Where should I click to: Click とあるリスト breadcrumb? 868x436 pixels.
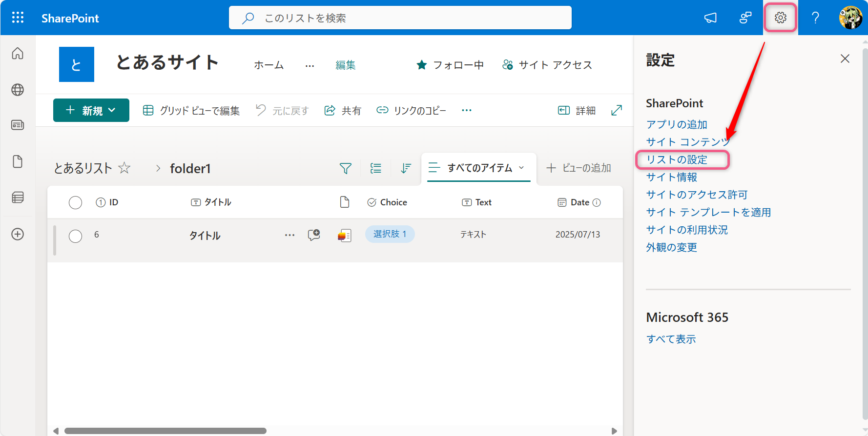pyautogui.click(x=83, y=168)
